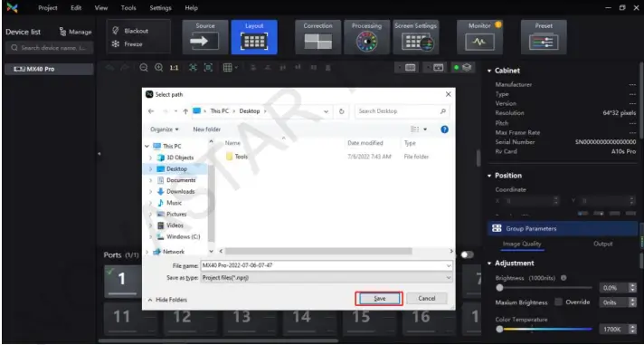The height and width of the screenshot is (345, 644).
Task: Go up one folder level arrow
Action: [185, 111]
